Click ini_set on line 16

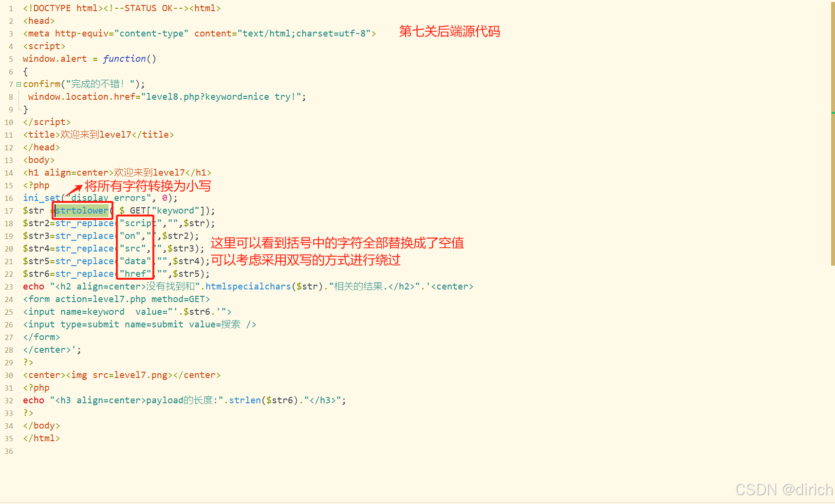[41, 198]
